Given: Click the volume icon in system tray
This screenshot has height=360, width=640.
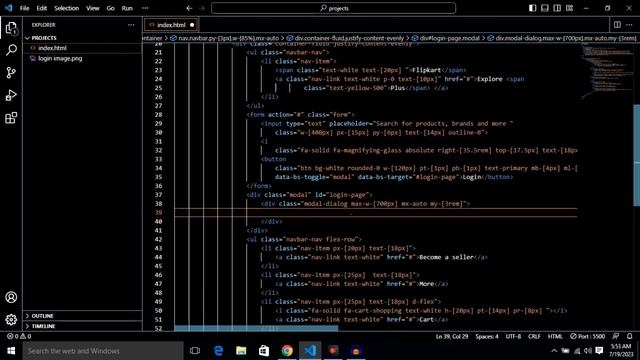Looking at the screenshot, I should [588, 351].
